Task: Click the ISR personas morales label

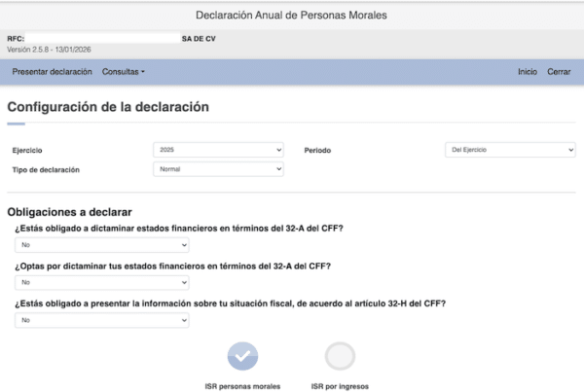Action: tap(242, 386)
